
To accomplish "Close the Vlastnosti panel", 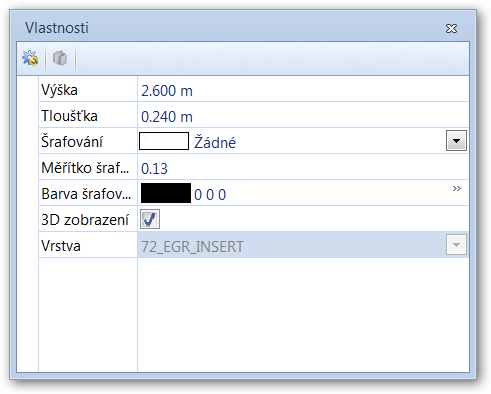I will [x=451, y=28].
